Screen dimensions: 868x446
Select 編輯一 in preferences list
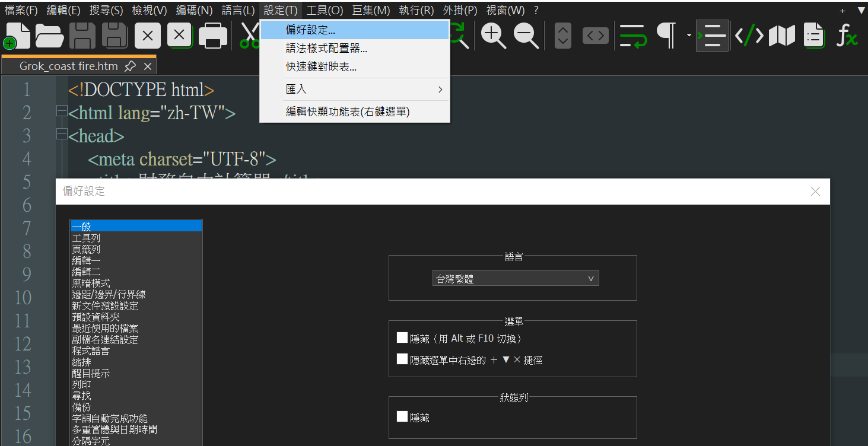point(136,260)
